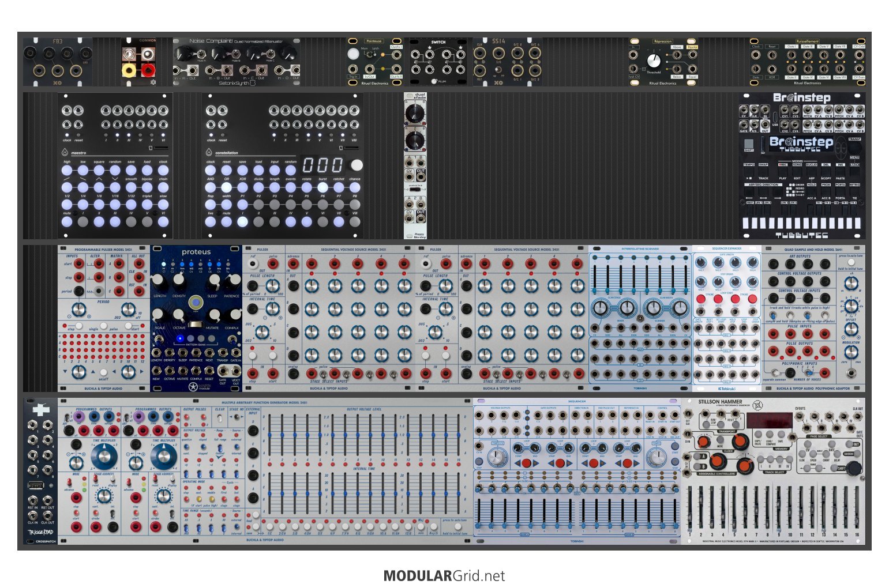This screenshot has width=889, height=588.
Task: Select the Quad Sample and Hold Model 264t
Action: 813,318
